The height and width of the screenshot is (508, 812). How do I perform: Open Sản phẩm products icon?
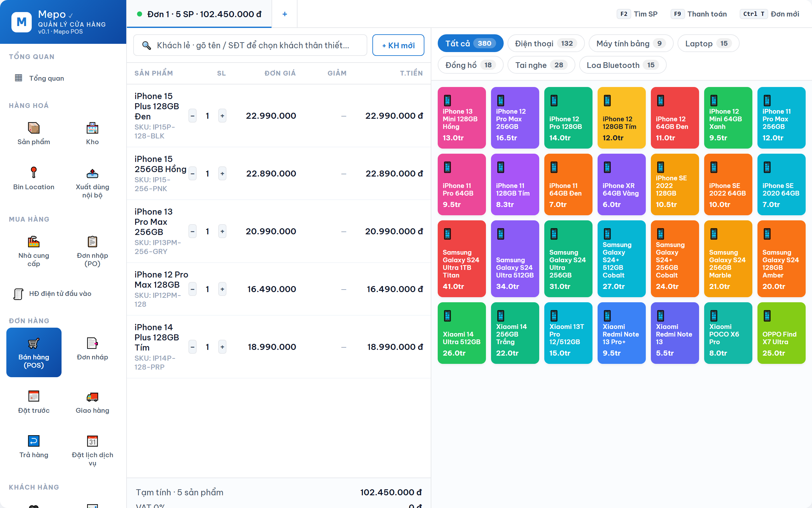tap(34, 128)
